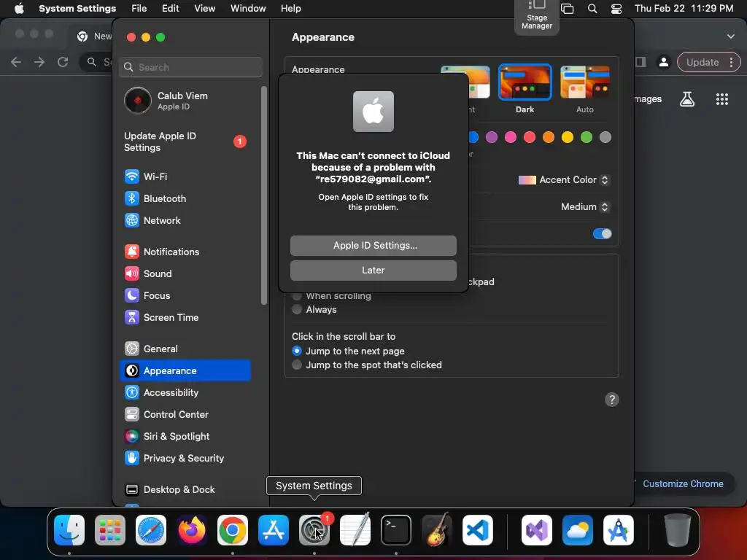This screenshot has width=747, height=560.
Task: Expand Chrome tab search chevron
Action: (x=731, y=36)
